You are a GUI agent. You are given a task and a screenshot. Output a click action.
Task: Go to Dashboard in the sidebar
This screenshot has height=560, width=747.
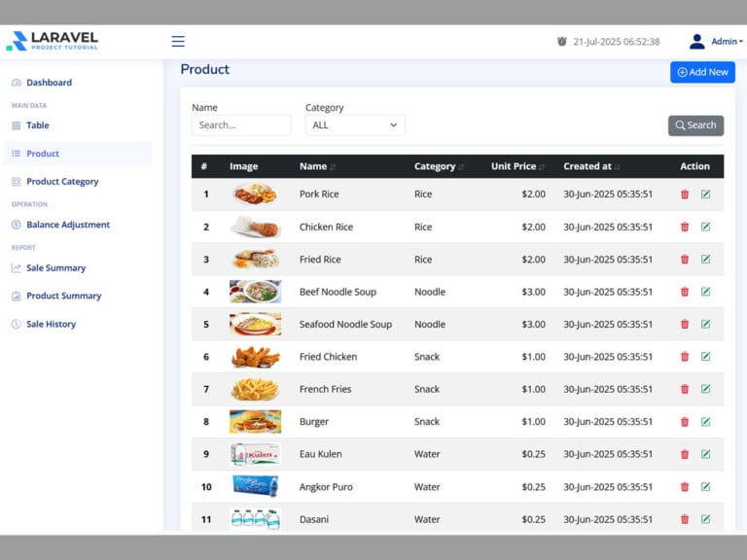tap(49, 83)
